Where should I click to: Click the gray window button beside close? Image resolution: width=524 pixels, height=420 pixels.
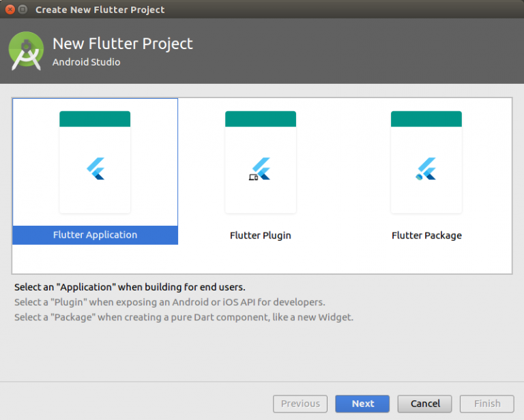pos(23,10)
